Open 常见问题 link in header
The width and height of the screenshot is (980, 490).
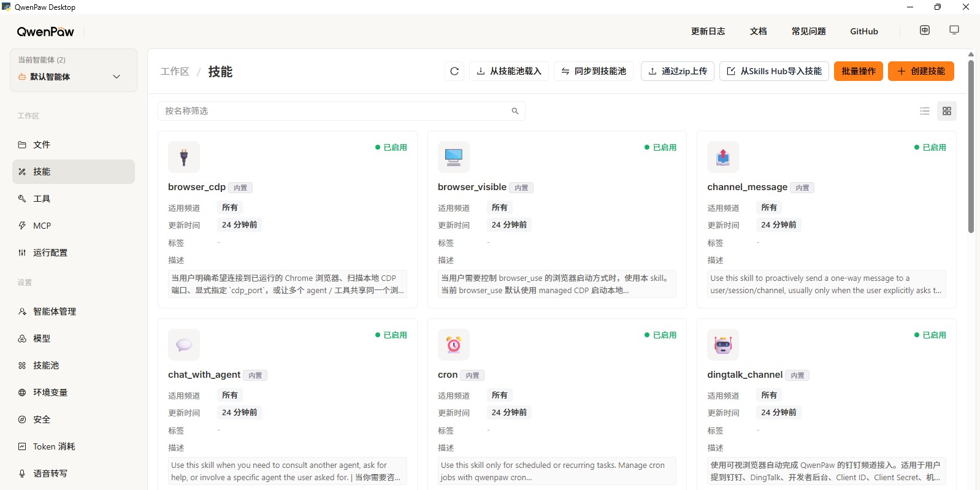click(809, 31)
